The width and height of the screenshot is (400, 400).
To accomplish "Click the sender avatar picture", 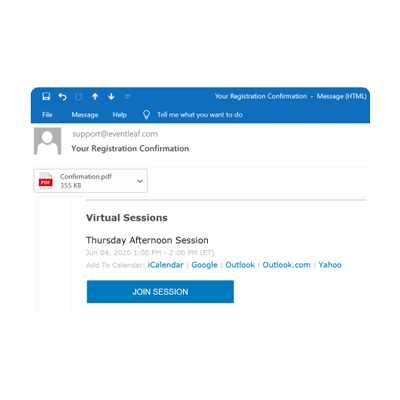I will (x=47, y=141).
